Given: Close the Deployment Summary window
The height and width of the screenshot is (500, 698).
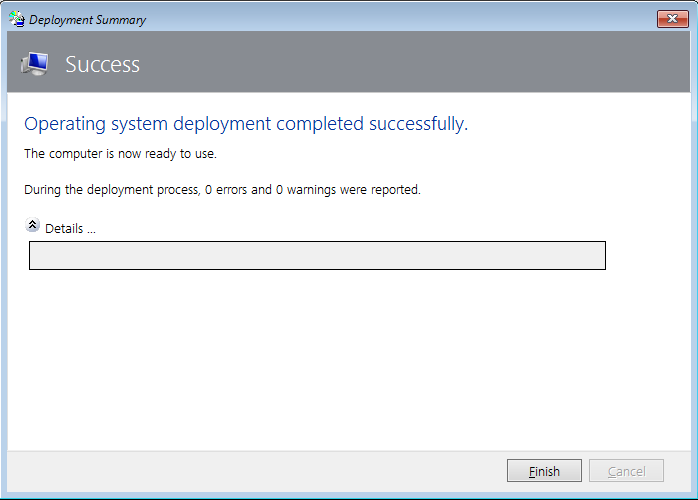Looking at the screenshot, I should [669, 19].
